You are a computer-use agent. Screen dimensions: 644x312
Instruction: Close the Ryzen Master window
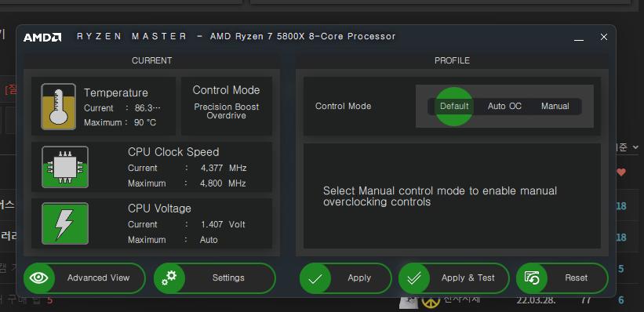pyautogui.click(x=604, y=37)
